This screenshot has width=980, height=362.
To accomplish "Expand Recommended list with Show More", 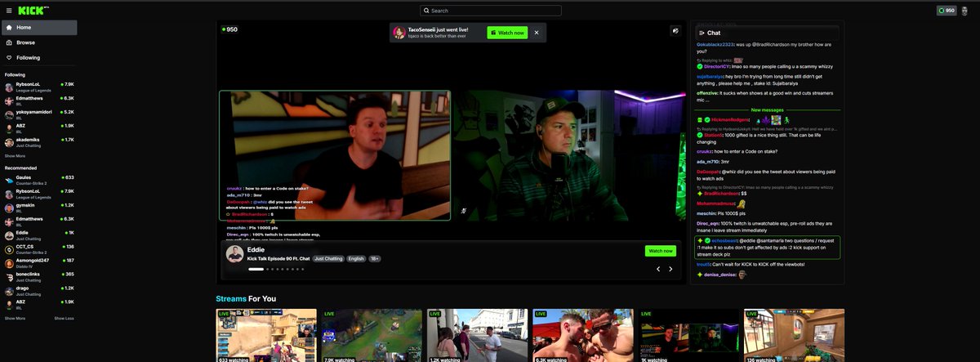I will coord(15,318).
